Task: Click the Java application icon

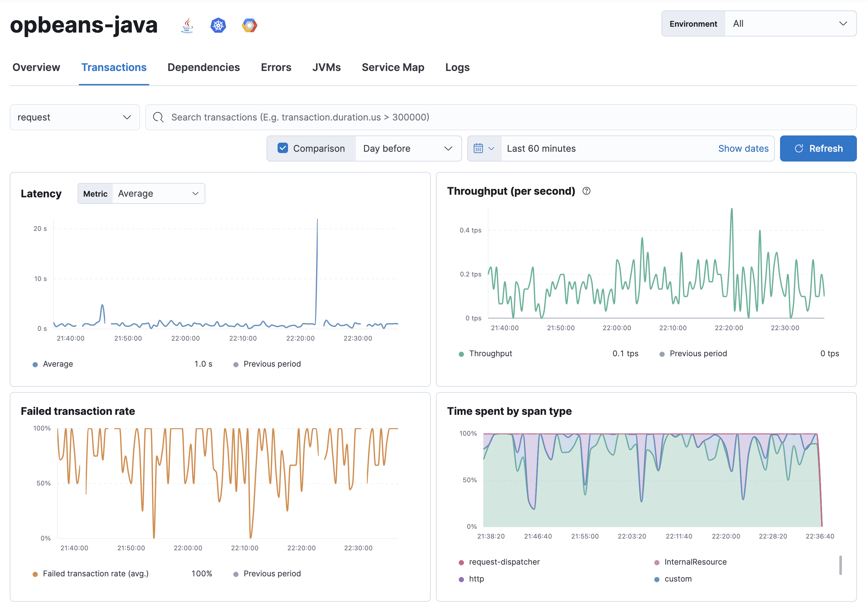Action: tap(186, 24)
